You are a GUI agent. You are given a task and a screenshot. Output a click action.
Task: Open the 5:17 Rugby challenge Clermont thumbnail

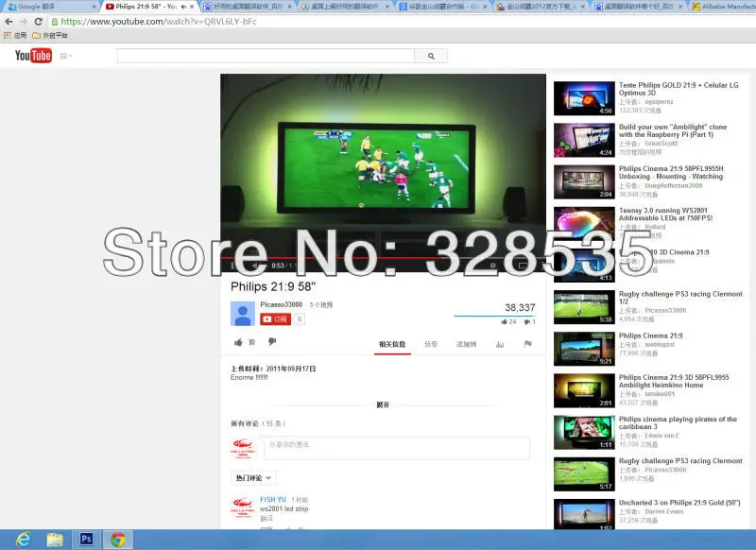pyautogui.click(x=584, y=474)
